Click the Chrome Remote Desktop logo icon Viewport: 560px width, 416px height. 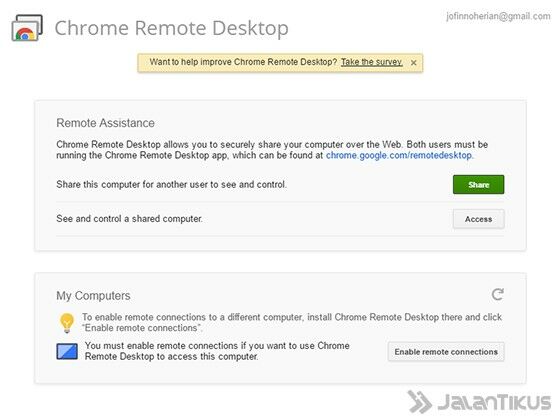(27, 28)
